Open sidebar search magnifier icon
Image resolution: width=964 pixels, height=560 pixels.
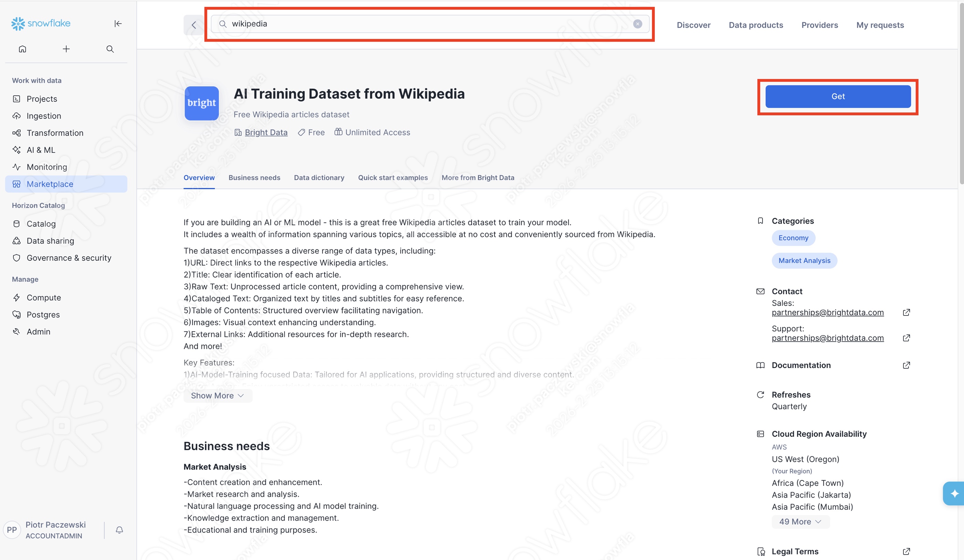pyautogui.click(x=110, y=49)
